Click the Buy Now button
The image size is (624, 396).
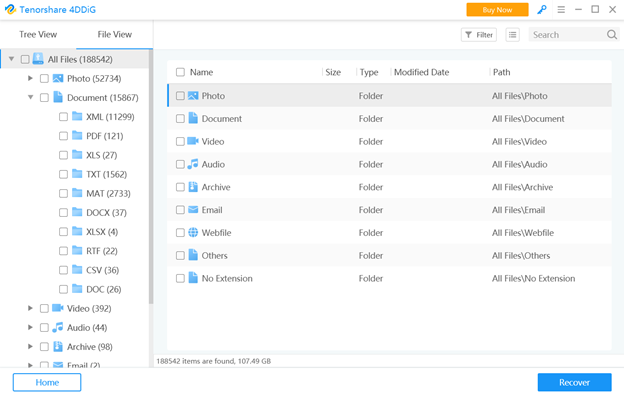point(497,10)
